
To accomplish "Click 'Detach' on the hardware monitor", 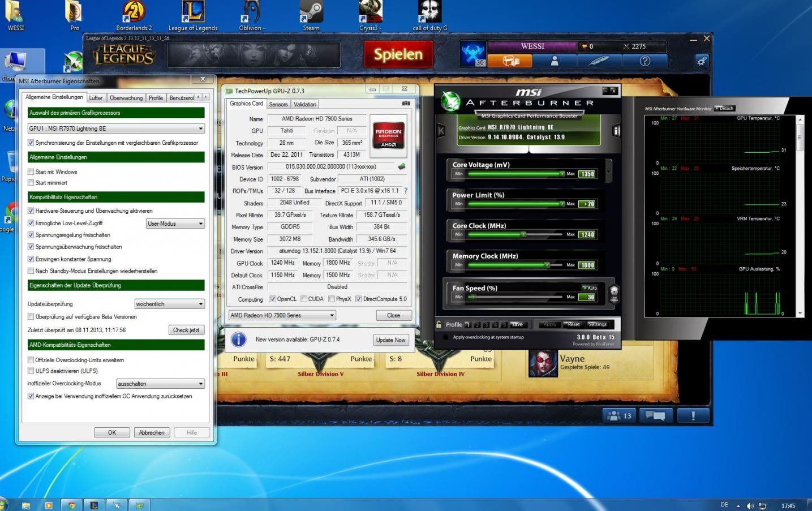I will click(x=725, y=108).
